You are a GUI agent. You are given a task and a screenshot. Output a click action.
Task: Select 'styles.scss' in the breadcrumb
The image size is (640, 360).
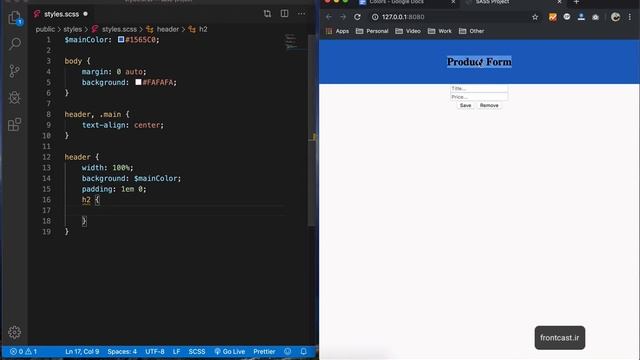pos(119,29)
